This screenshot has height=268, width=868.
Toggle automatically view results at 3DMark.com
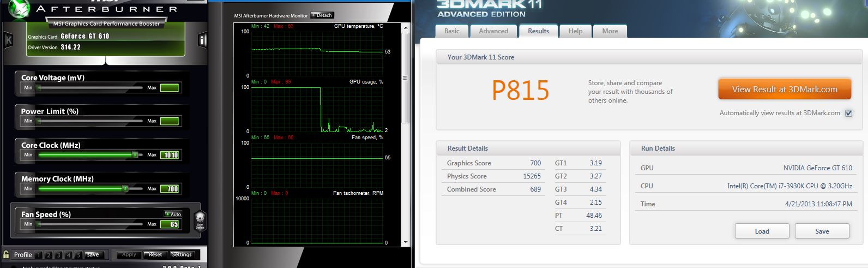pyautogui.click(x=848, y=113)
